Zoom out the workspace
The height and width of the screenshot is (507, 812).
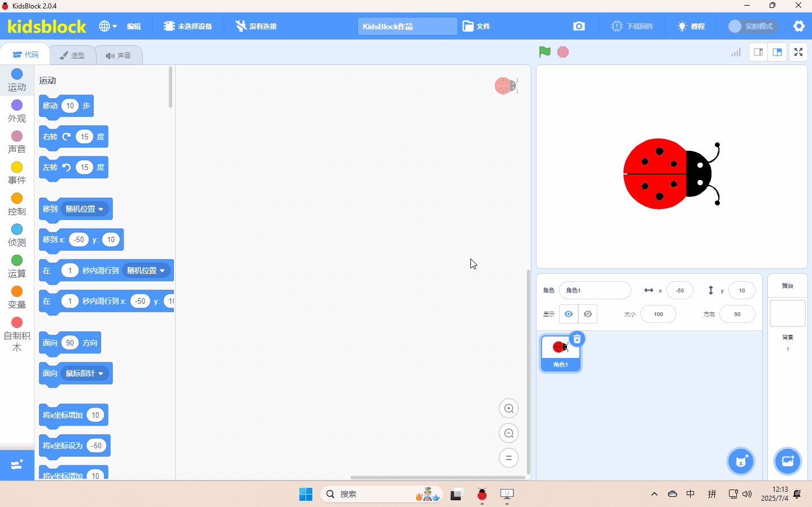point(509,433)
